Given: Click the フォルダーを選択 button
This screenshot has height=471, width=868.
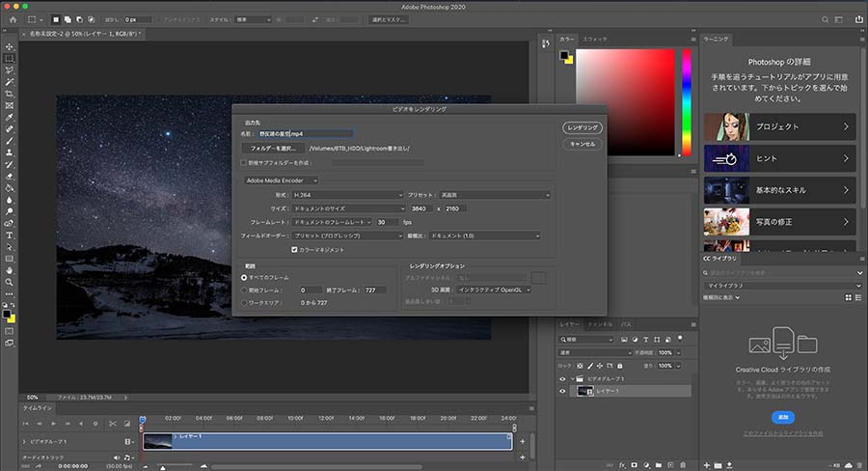Looking at the screenshot, I should pyautogui.click(x=272, y=148).
